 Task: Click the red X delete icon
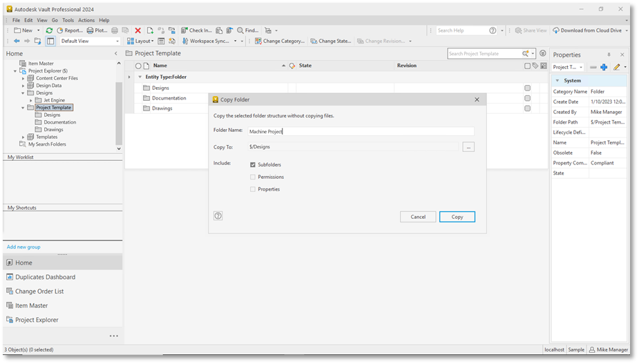(x=137, y=30)
